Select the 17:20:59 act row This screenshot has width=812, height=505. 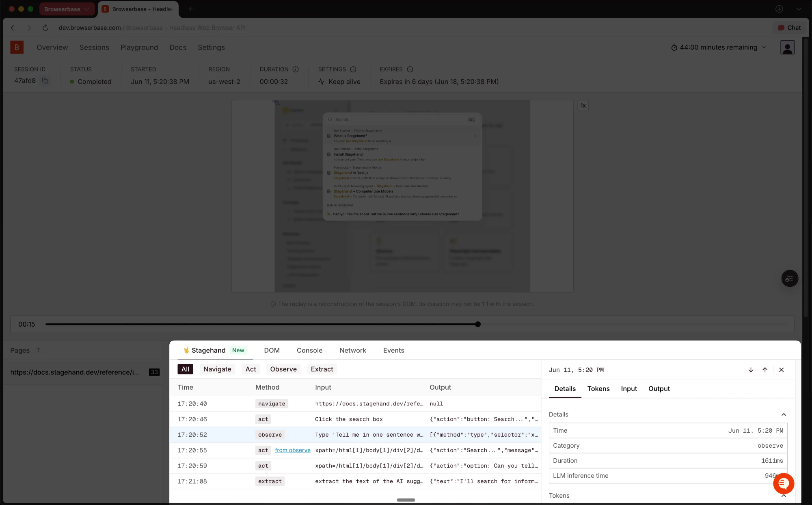tap(355, 466)
